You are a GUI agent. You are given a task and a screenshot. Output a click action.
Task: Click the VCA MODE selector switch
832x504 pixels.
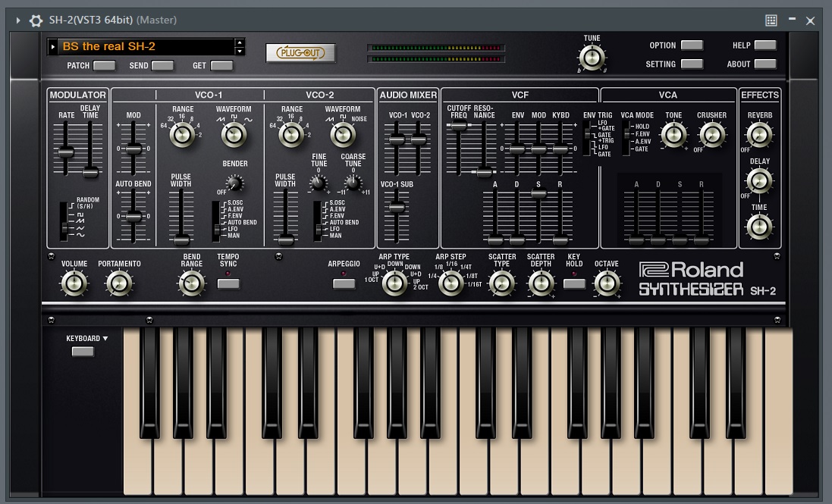tap(626, 139)
